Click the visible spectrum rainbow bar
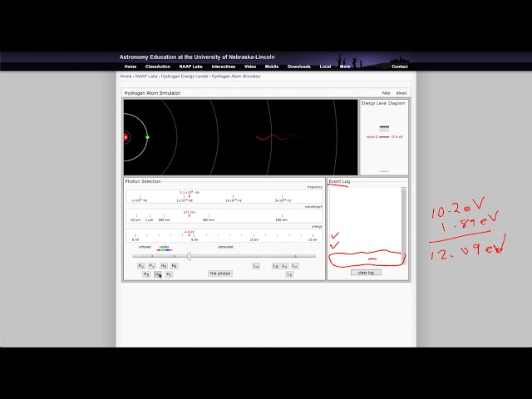Image resolution: width=532 pixels, height=399 pixels. (x=165, y=250)
